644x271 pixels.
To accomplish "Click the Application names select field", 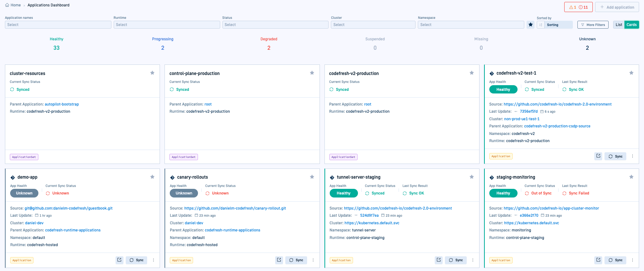I will (58, 25).
